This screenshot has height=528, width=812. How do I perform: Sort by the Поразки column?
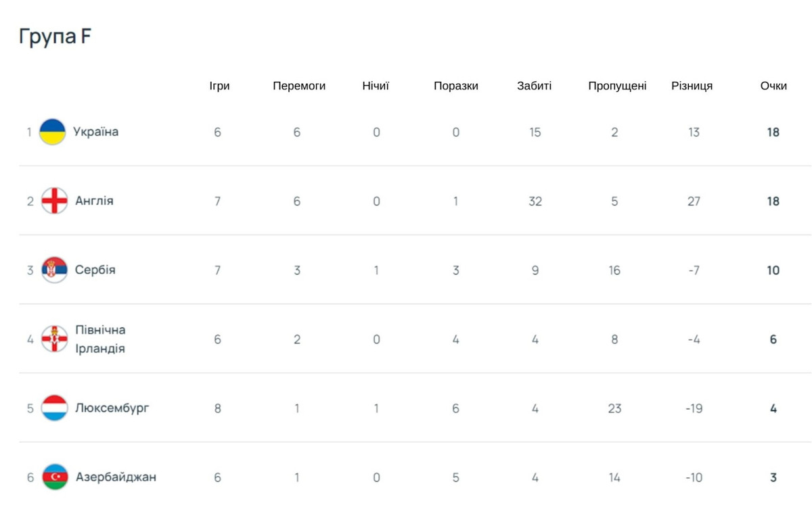(456, 86)
